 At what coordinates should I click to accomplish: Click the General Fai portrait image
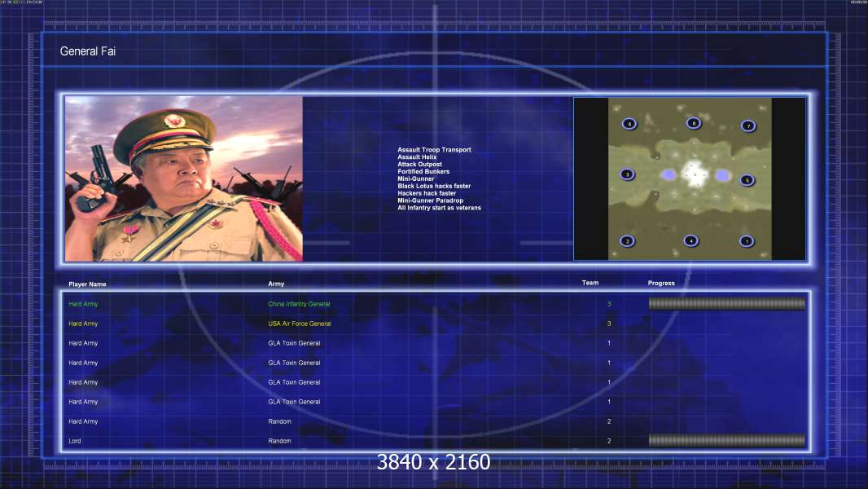184,178
